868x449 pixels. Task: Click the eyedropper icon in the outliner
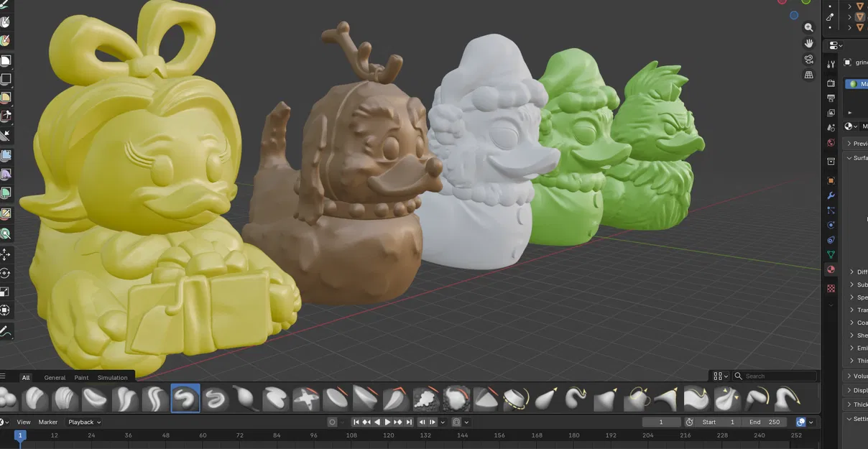click(x=831, y=16)
